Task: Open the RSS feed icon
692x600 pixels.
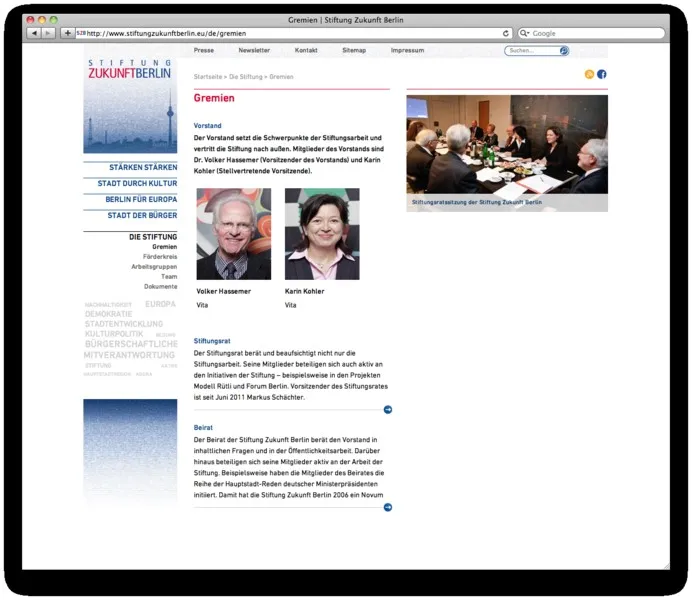Action: (589, 74)
